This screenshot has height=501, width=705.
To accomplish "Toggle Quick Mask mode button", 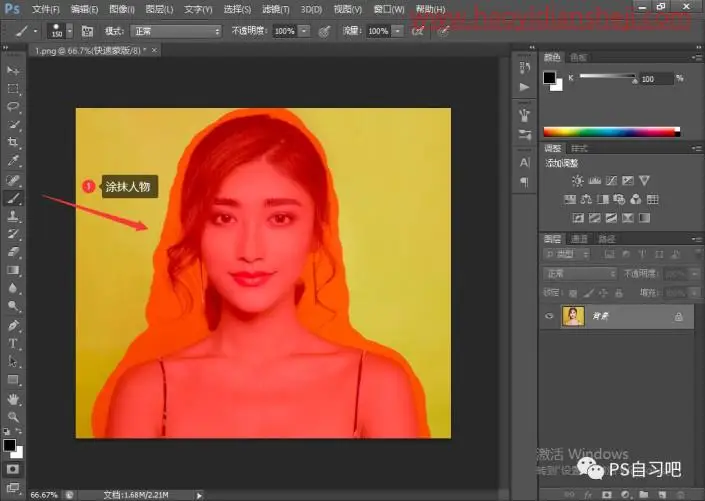I will 13,469.
